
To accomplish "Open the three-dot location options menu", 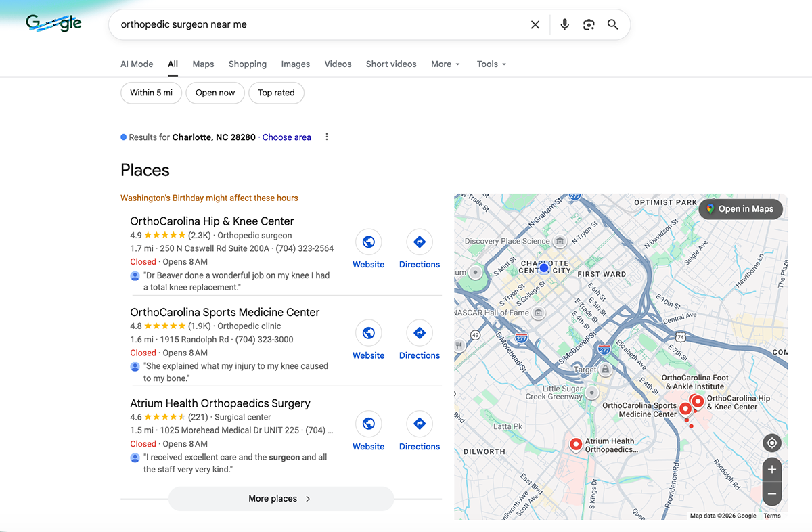I will [327, 137].
